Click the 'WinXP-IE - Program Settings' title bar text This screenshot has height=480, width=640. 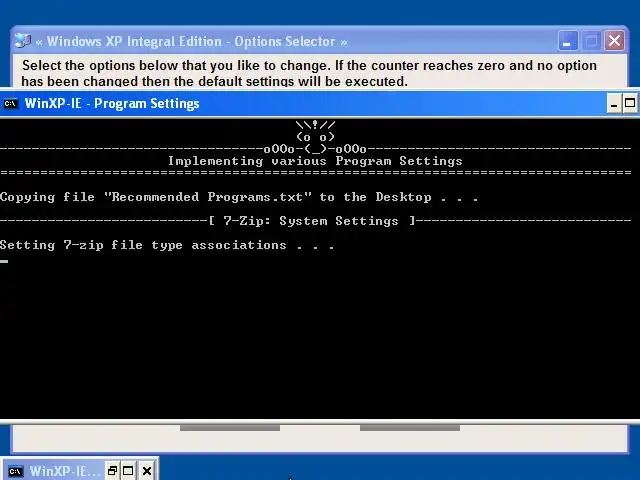(112, 104)
